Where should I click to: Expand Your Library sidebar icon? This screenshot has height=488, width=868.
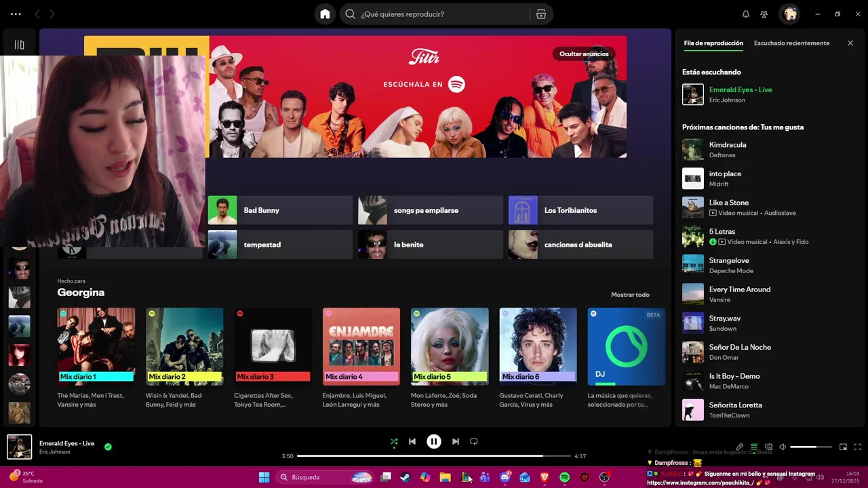(x=19, y=45)
